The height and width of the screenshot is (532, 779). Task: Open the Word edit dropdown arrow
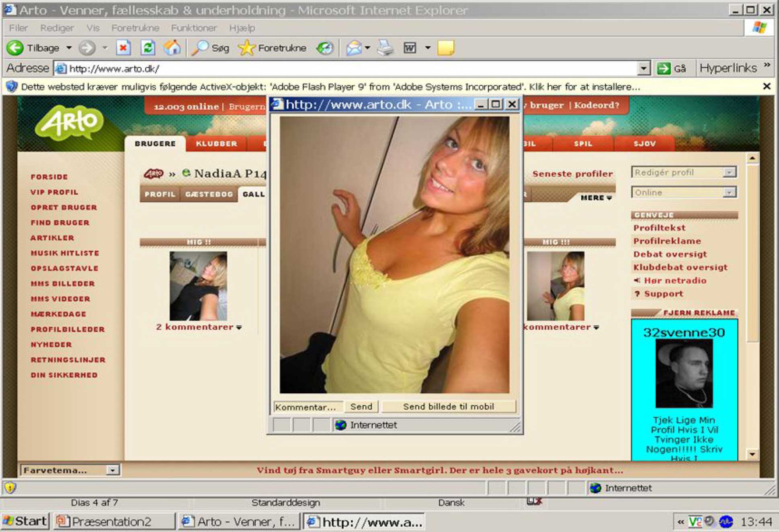click(x=428, y=48)
